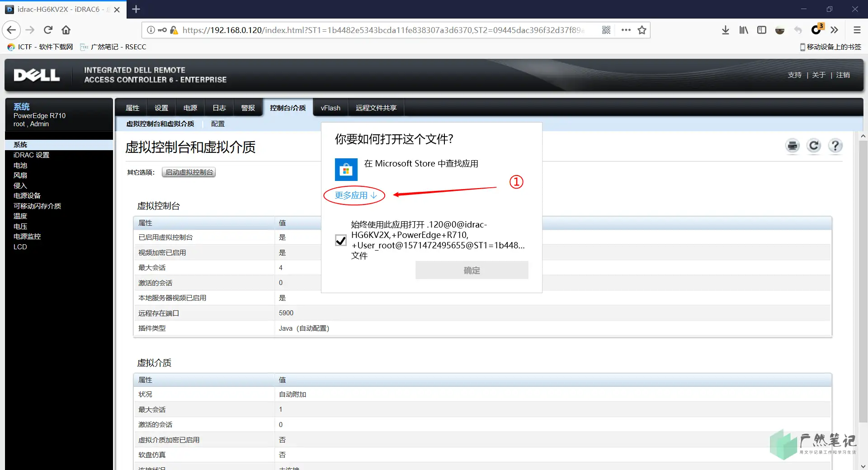Open 电源监控 in the sidebar

27,237
